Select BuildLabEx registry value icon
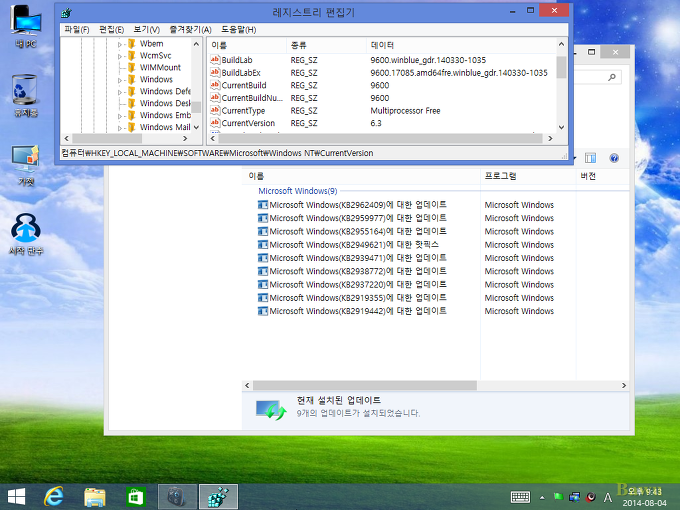 click(x=215, y=72)
